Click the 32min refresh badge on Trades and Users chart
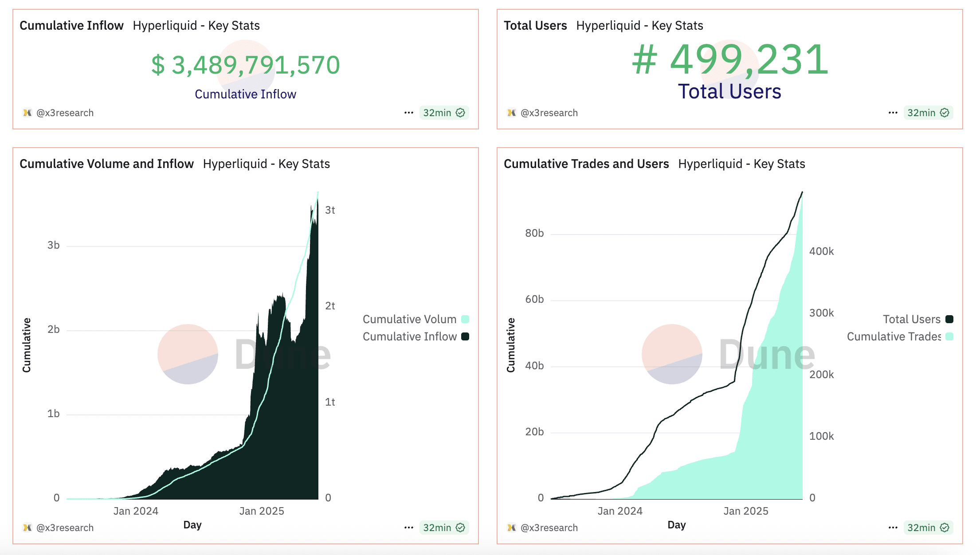Viewport: 980px width, 555px height. click(928, 528)
